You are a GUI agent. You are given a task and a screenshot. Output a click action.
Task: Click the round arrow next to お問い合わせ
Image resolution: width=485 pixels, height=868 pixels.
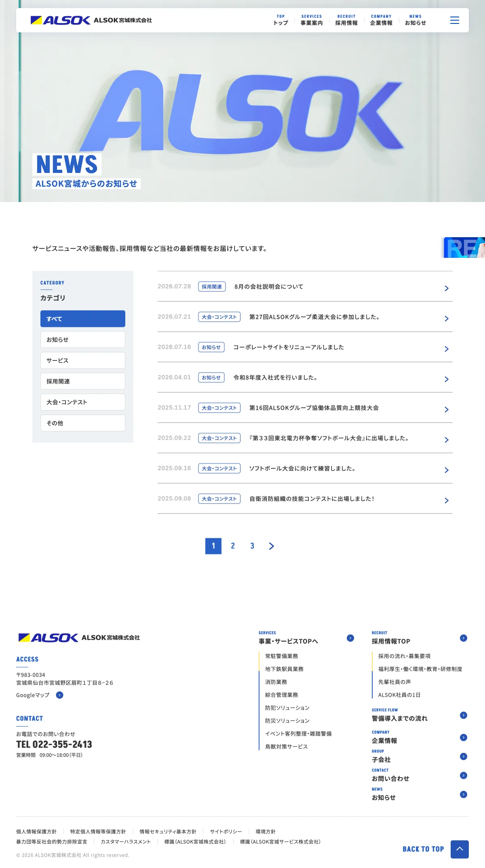click(x=464, y=775)
